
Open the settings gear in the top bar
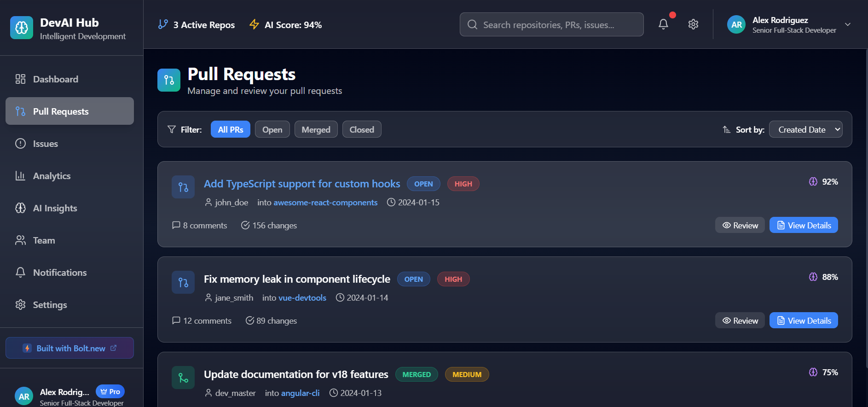693,24
